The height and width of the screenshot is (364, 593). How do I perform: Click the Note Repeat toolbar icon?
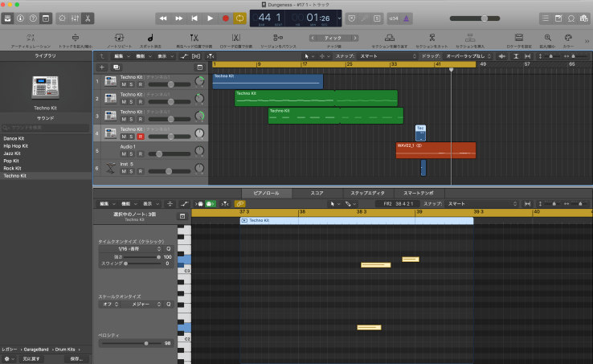click(x=118, y=37)
